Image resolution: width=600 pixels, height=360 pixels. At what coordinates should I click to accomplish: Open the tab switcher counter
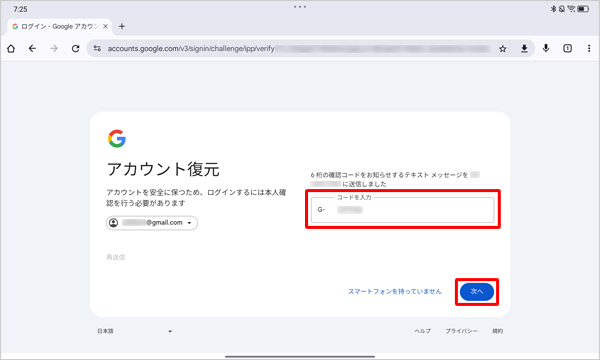pos(567,48)
